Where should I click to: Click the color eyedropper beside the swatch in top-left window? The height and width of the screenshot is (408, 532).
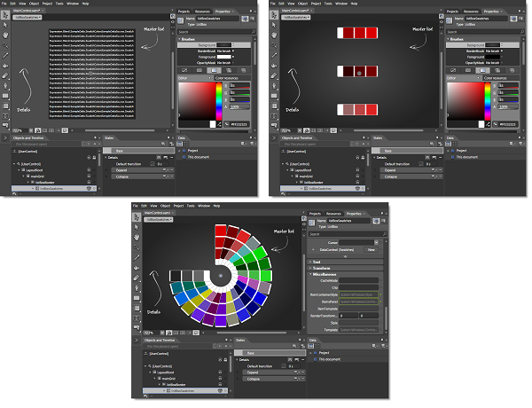pyautogui.click(x=219, y=124)
